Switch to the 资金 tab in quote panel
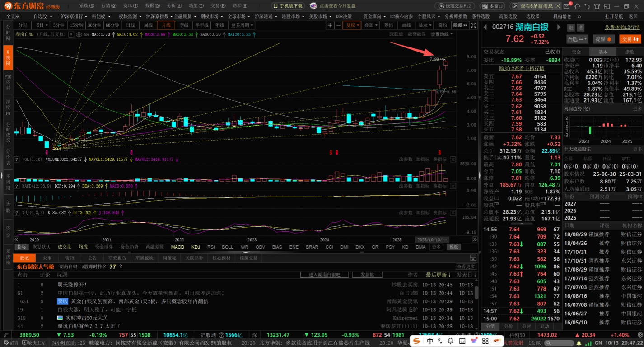 click(576, 52)
